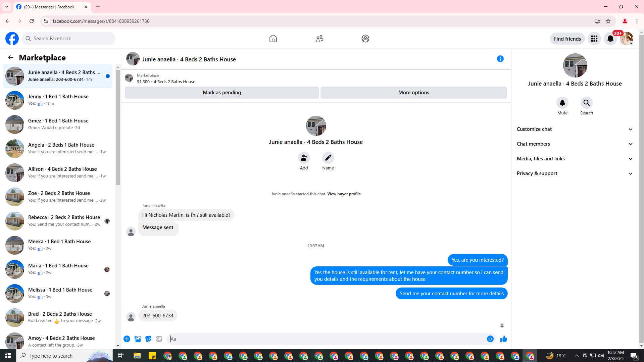This screenshot has height=362, width=644.
Task: Open the account profile picture menu
Action: click(627, 39)
